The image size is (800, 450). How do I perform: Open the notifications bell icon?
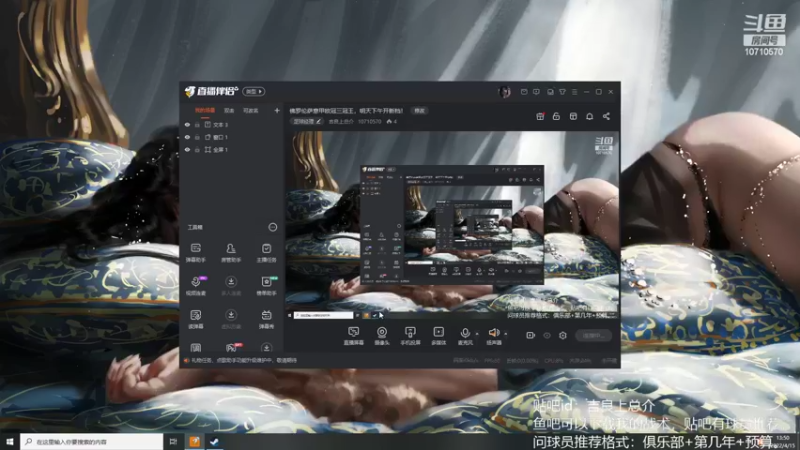[589, 116]
